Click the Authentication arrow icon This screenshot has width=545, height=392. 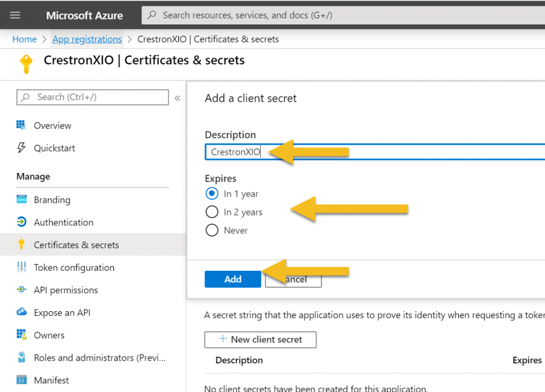pyautogui.click(x=21, y=222)
